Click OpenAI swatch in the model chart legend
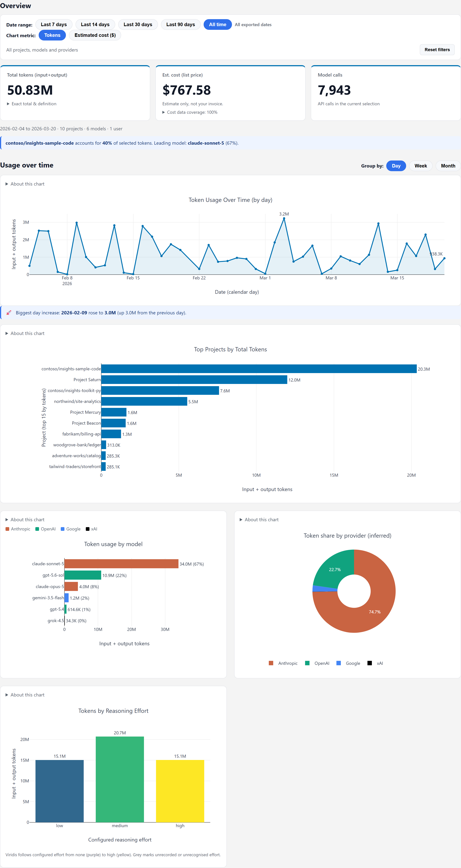The image size is (461, 868). pos(37,529)
